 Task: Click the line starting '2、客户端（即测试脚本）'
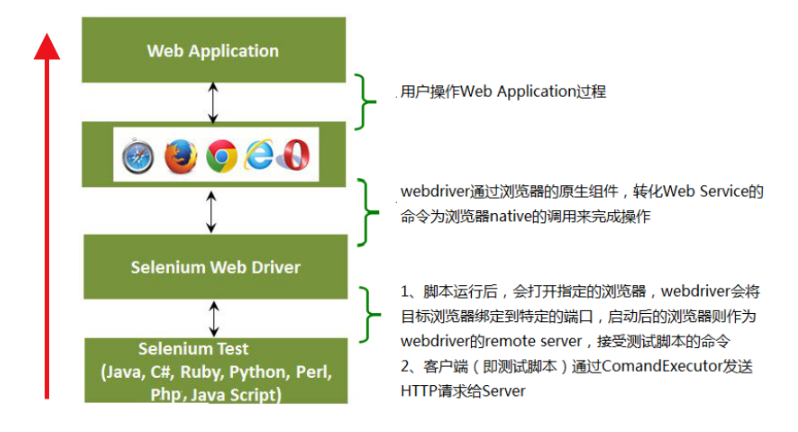tap(577, 366)
